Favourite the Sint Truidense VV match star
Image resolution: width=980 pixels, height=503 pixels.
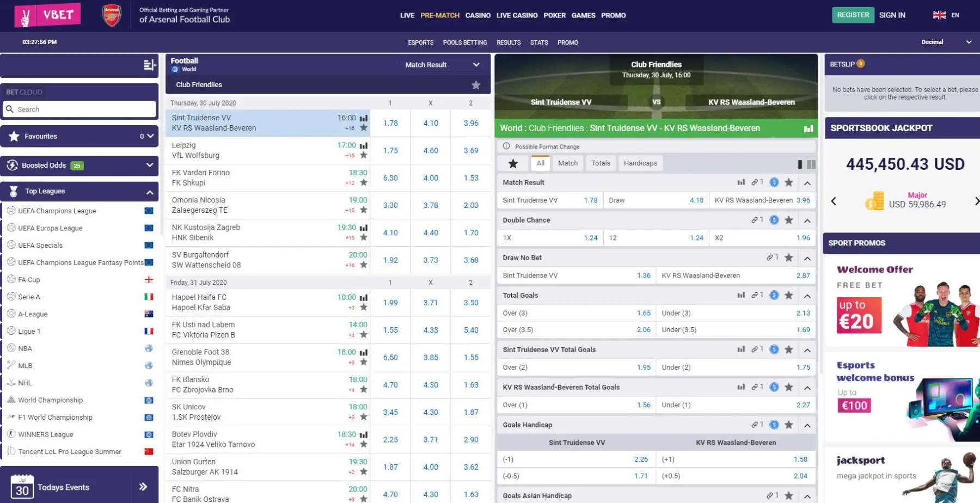[x=364, y=128]
